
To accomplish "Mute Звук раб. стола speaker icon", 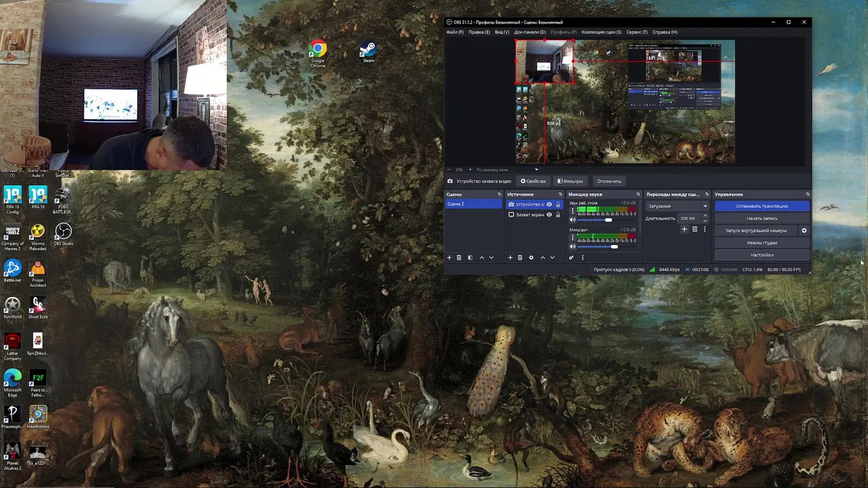I will point(572,220).
